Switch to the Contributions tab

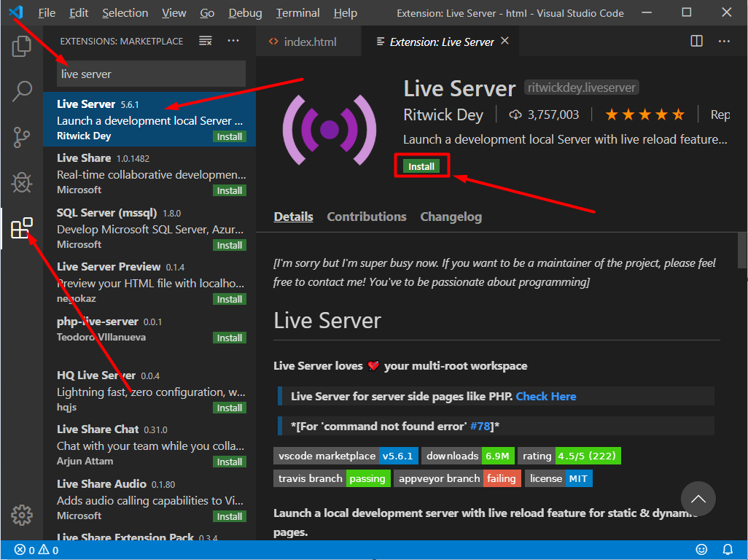[x=367, y=217]
